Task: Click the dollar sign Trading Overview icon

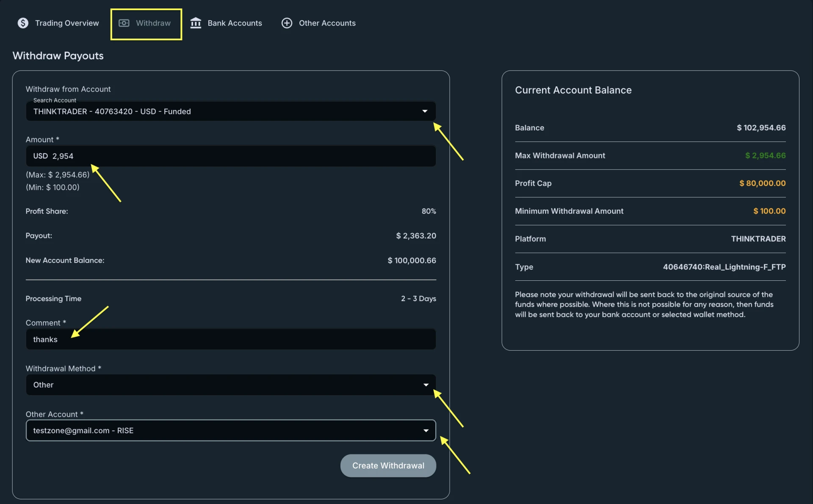Action: [x=23, y=23]
